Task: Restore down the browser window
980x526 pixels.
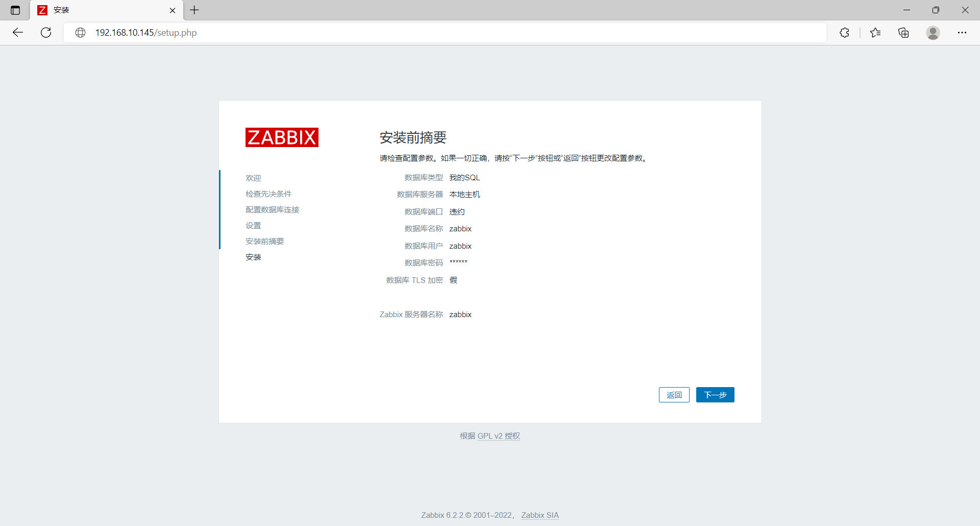Action: 936,10
